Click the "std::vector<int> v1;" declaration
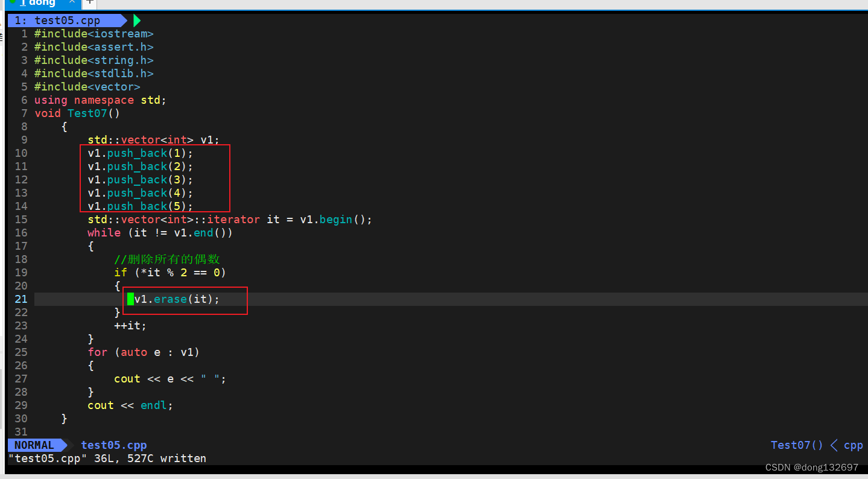 154,140
